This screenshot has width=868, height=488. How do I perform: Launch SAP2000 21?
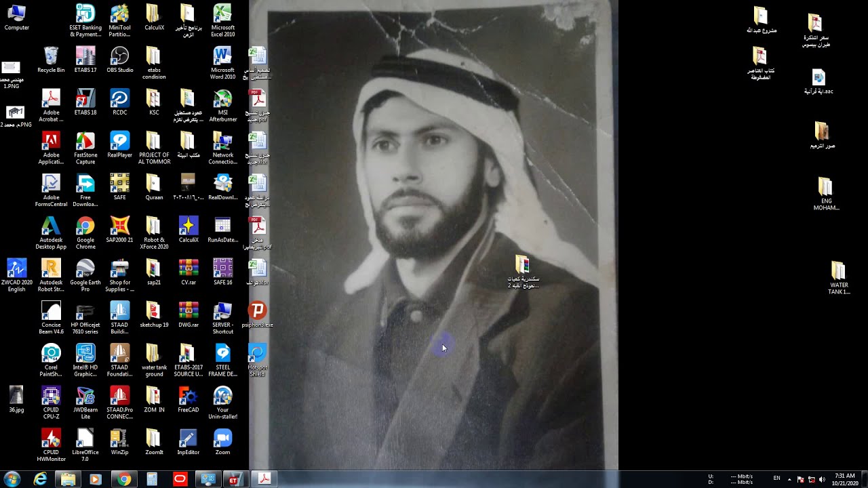[x=120, y=230]
